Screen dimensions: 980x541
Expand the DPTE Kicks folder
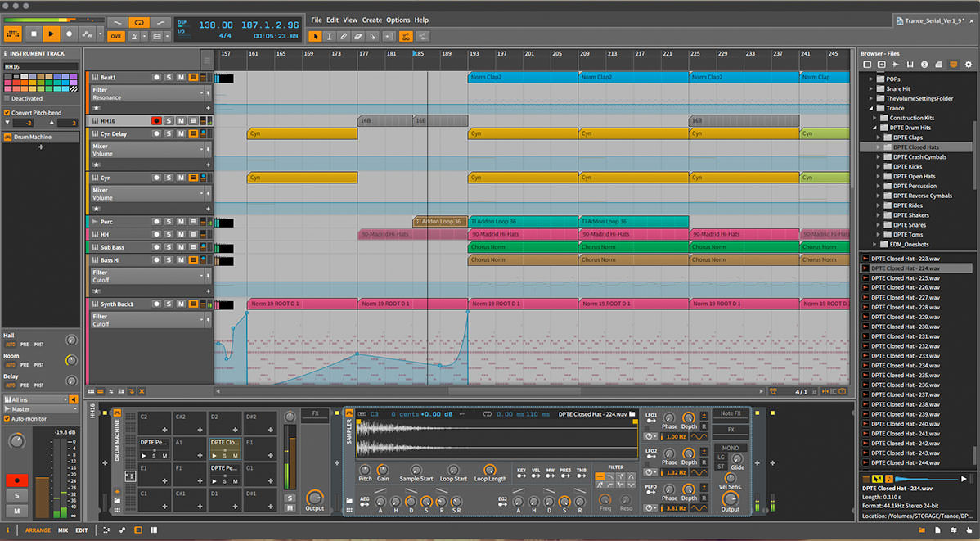point(879,166)
